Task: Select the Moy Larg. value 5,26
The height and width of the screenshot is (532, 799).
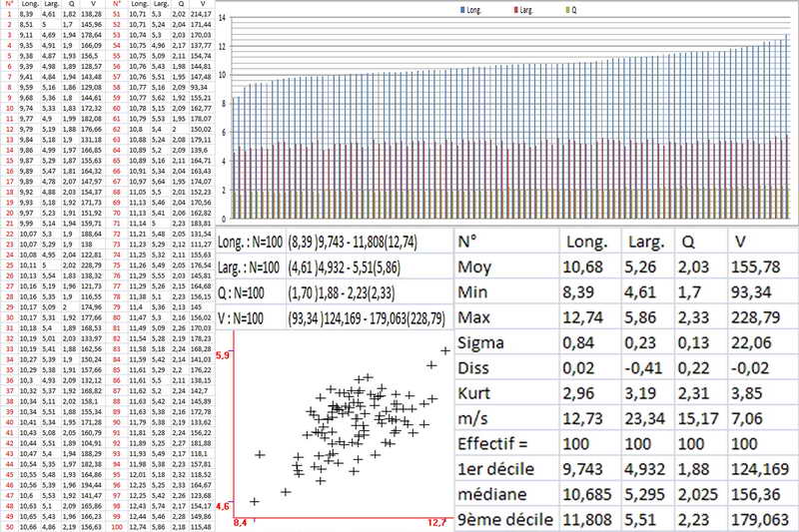Action: click(x=640, y=267)
